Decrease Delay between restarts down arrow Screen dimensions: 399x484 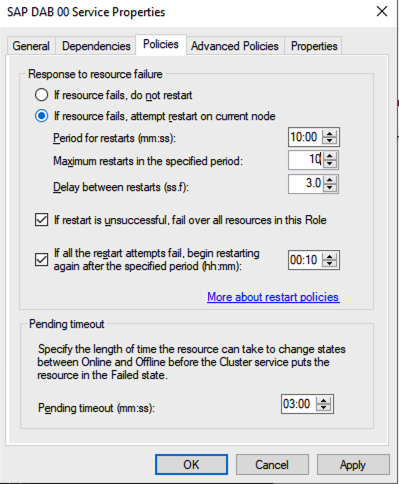click(x=330, y=187)
